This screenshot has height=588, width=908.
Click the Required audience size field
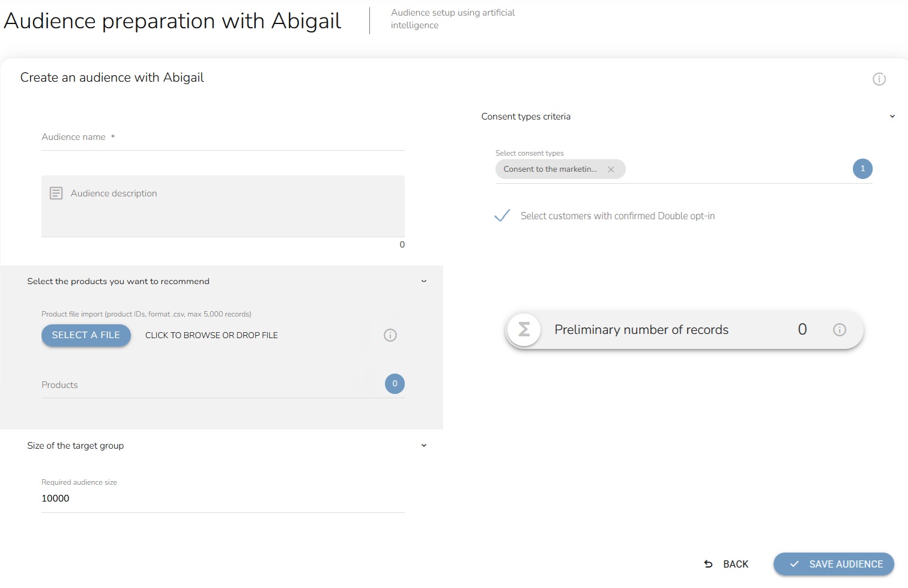click(222, 499)
